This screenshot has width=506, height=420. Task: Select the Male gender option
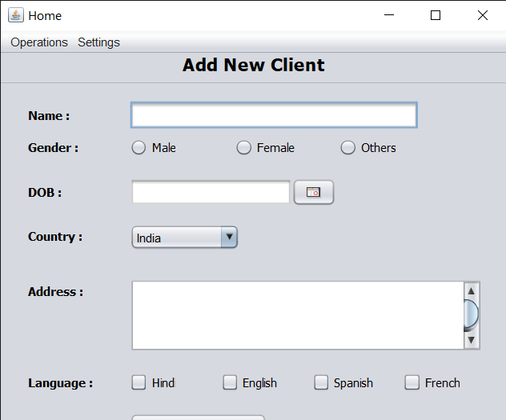[x=139, y=148]
